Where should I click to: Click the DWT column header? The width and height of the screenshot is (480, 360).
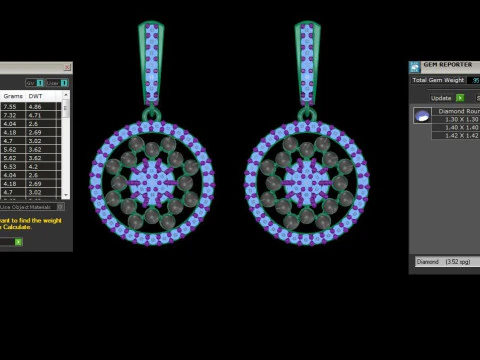click(x=35, y=96)
